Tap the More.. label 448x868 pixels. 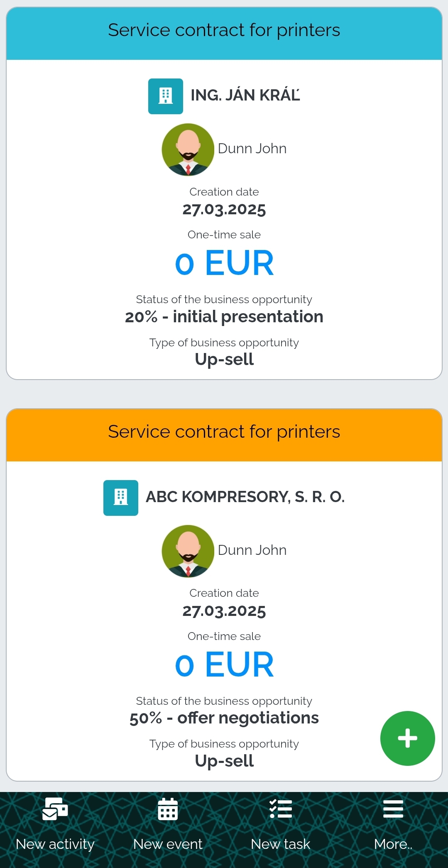(x=393, y=844)
